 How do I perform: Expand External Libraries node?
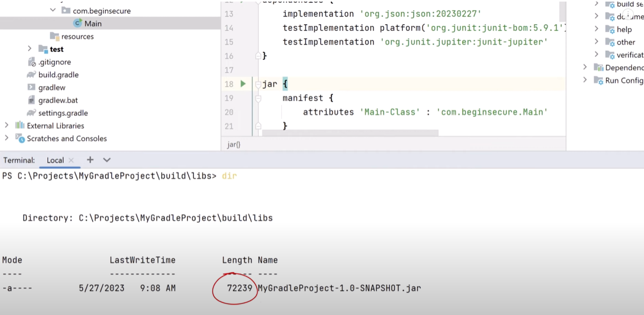(6, 125)
